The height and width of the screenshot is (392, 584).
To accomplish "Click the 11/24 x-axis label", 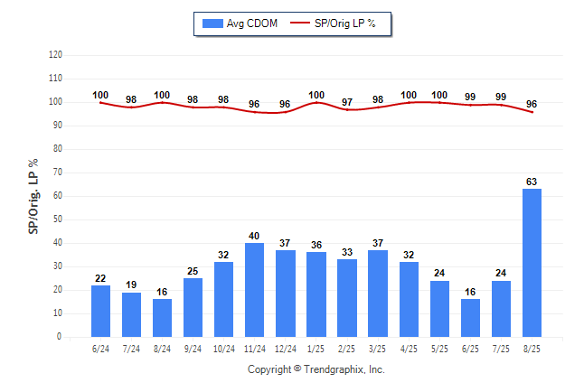I will (254, 349).
